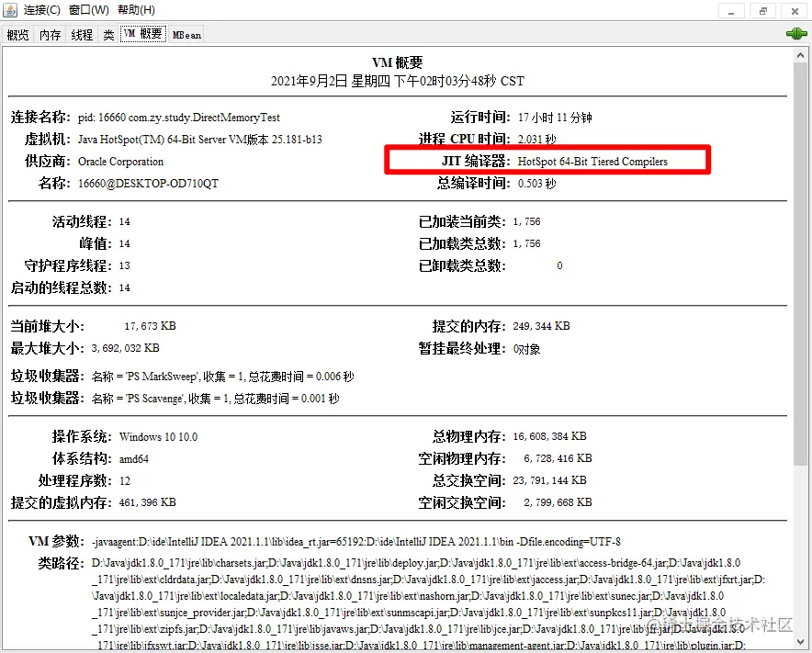Click the 暂挂最终处理 value 0对象
The height and width of the screenshot is (653, 812).
coord(526,349)
